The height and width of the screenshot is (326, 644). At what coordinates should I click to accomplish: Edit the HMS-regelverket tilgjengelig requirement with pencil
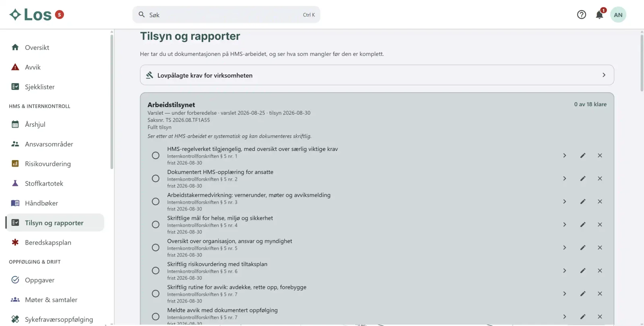tap(583, 155)
